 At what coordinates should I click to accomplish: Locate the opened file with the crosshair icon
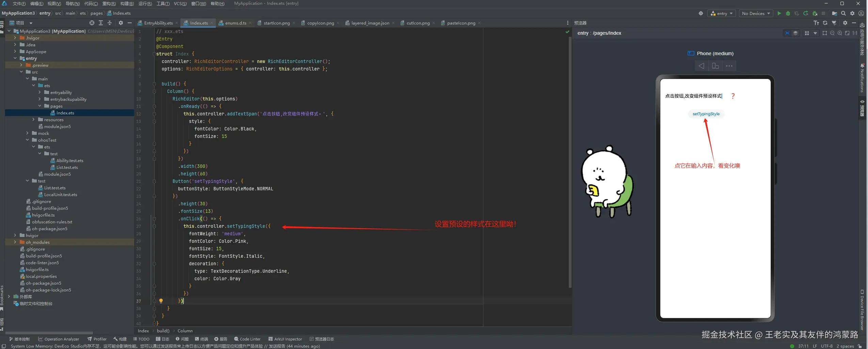(x=92, y=23)
